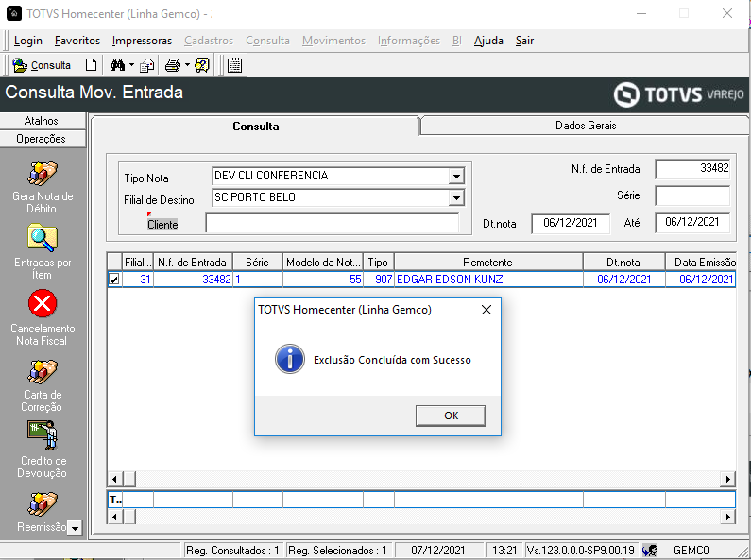Click the Modelo da Not... column header
This screenshot has height=560, width=751.
[x=323, y=263]
